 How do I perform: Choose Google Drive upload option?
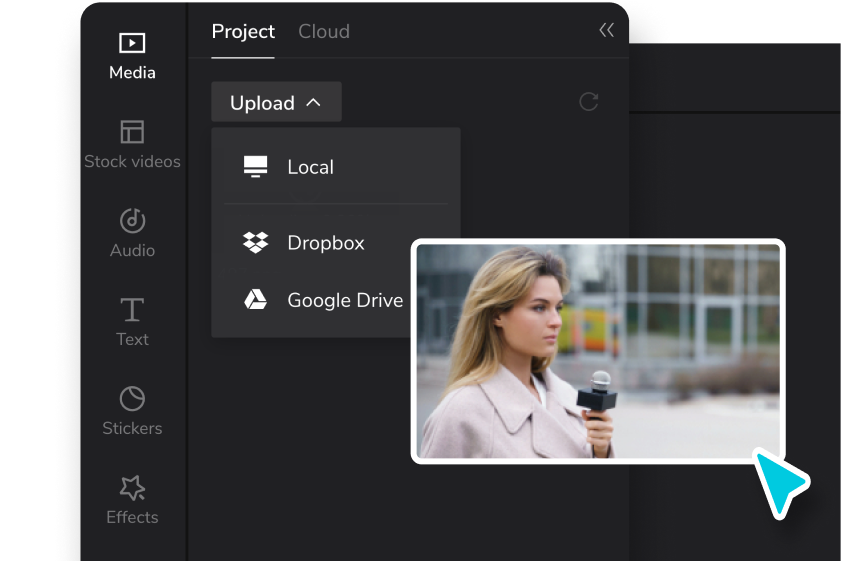322,300
